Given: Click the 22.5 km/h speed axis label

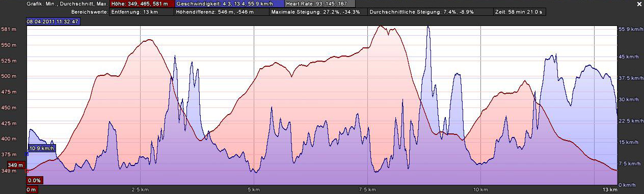Looking at the screenshot, I should pos(631,121).
